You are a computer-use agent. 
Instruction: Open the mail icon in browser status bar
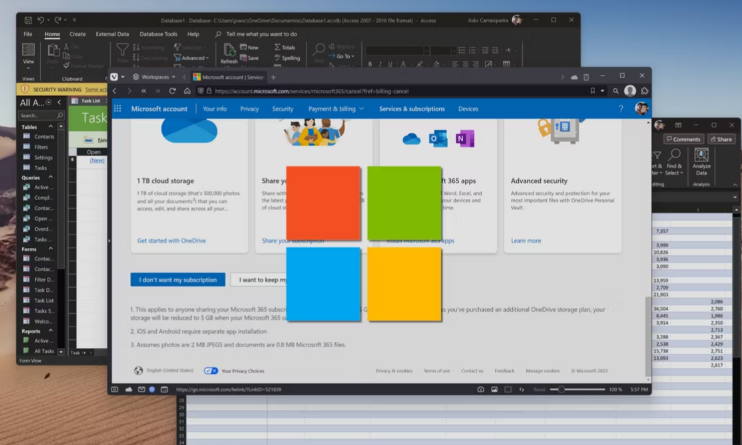click(141, 389)
